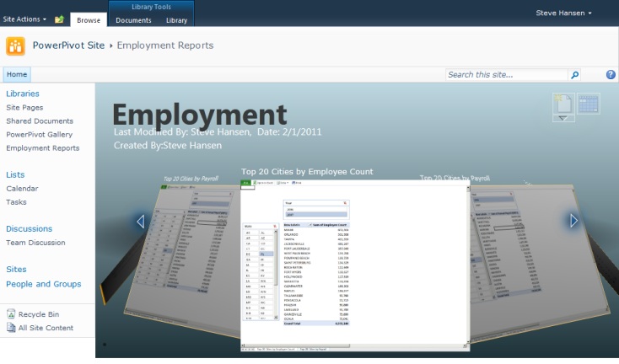Expand the new document dropdown arrow
619x364 pixels.
coord(563,118)
